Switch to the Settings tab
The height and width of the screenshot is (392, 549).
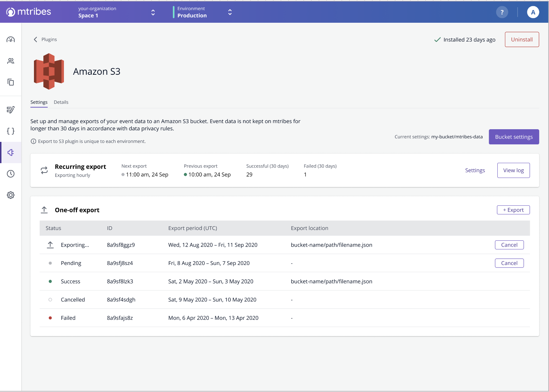39,102
